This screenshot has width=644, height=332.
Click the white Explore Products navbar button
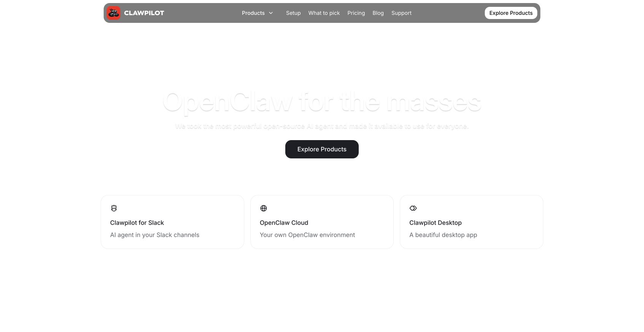[511, 13]
